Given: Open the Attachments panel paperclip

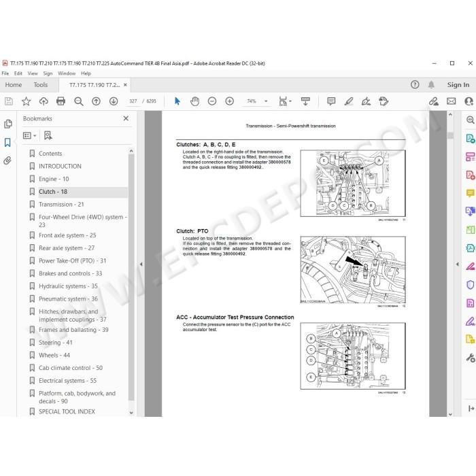Looking at the screenshot, I should point(7,160).
